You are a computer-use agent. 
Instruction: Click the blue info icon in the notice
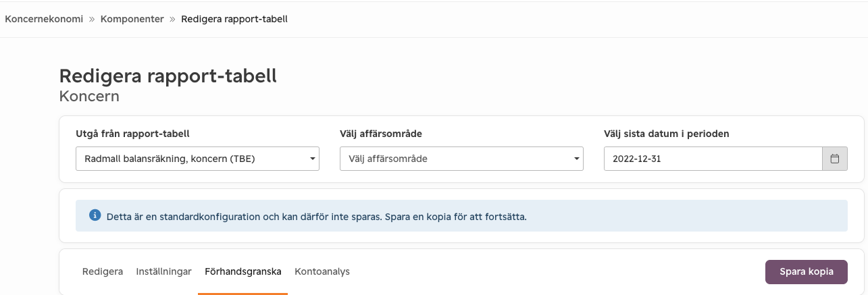pos(95,216)
